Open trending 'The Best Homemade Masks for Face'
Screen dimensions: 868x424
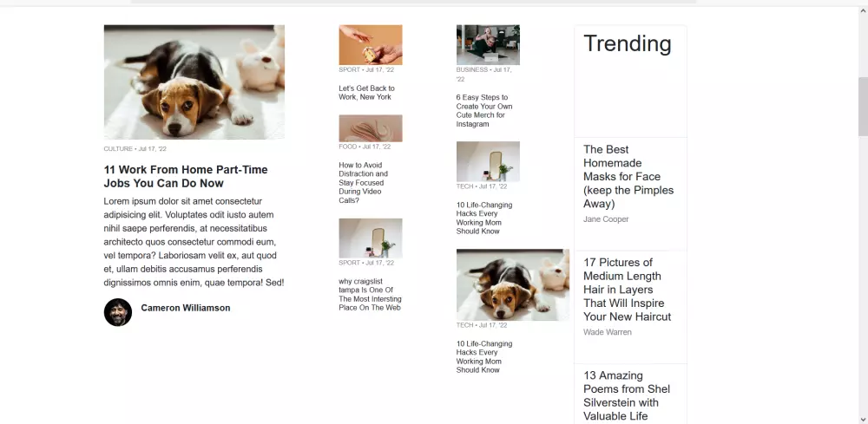coord(628,176)
